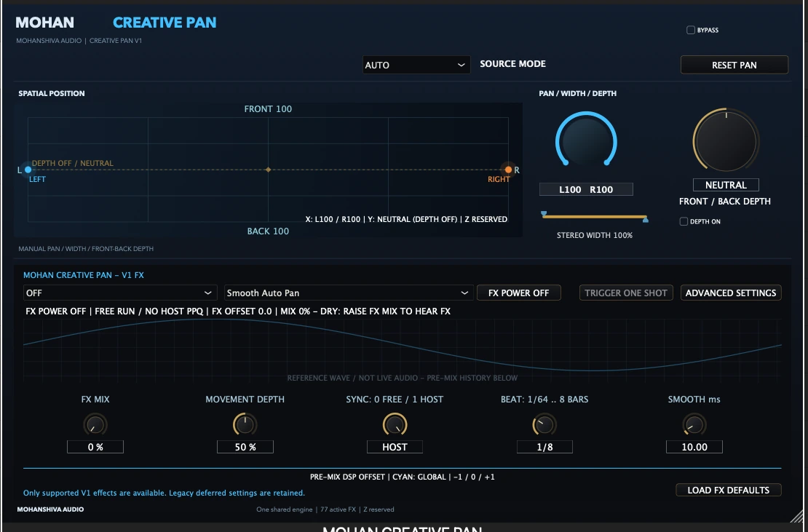This screenshot has width=808, height=532.
Task: Click the blue pan ring knob
Action: (x=586, y=141)
